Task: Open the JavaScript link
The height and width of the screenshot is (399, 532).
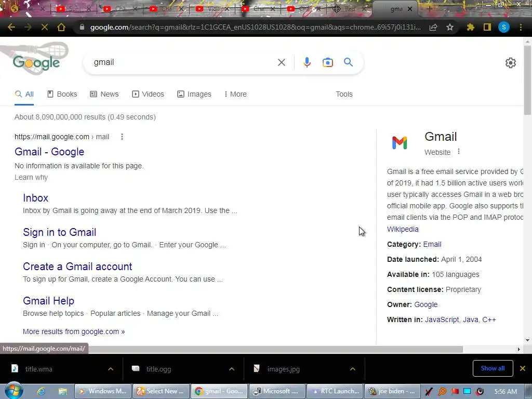Action: [442, 320]
